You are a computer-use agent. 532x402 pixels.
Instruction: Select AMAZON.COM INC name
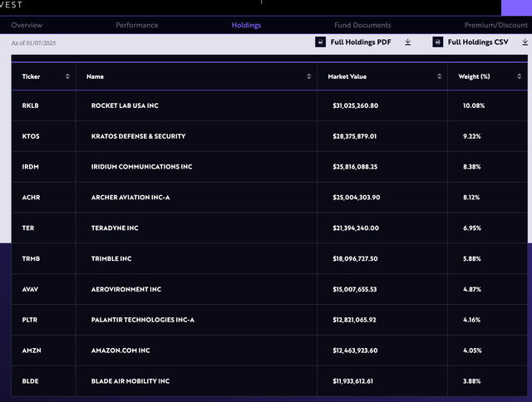coord(121,351)
